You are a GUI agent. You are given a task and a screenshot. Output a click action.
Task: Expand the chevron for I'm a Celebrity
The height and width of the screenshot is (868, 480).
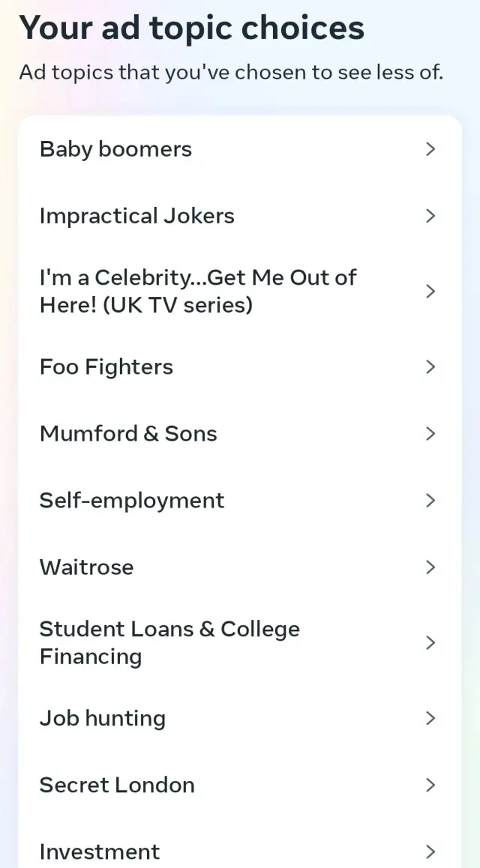point(430,292)
